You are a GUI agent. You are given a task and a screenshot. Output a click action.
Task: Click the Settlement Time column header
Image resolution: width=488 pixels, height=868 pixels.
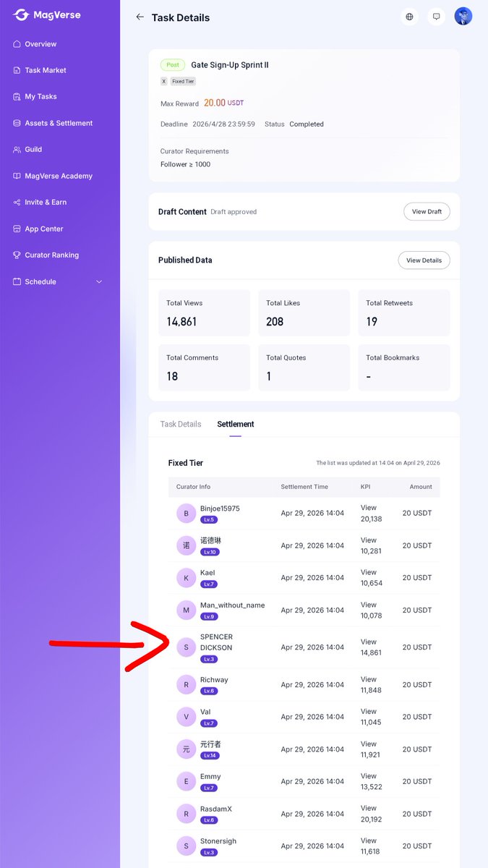pos(304,487)
